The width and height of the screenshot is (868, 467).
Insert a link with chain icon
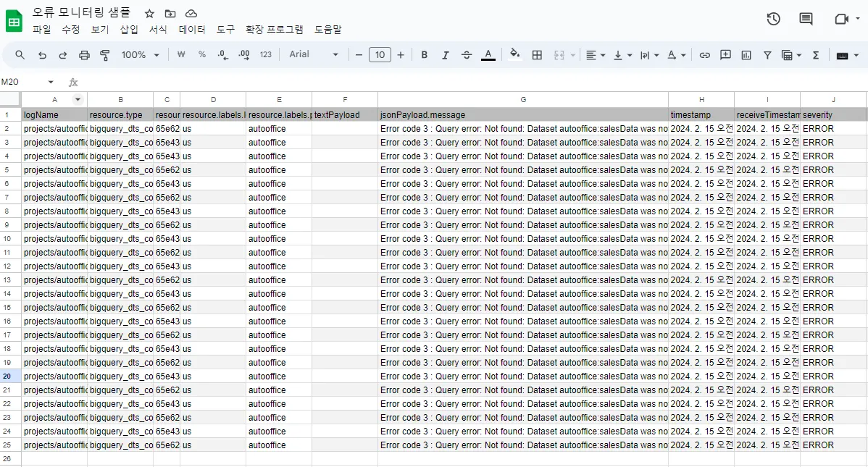coord(705,55)
